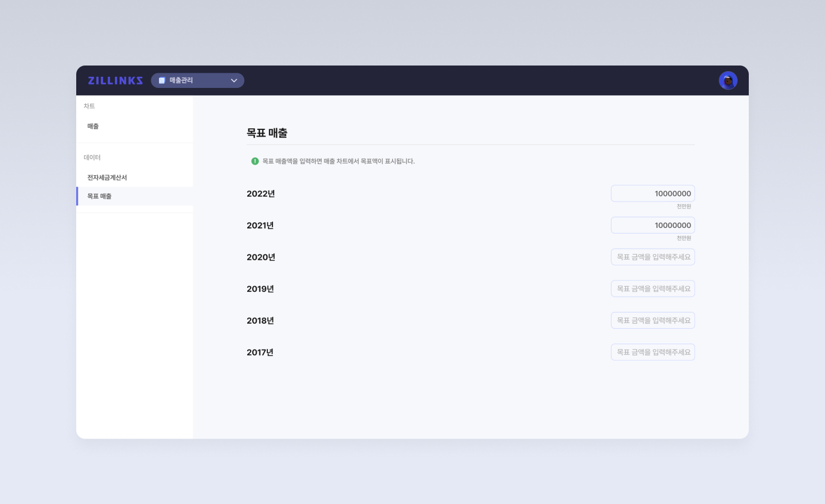825x504 pixels.
Task: Click the 2019년 row label
Action: point(260,289)
